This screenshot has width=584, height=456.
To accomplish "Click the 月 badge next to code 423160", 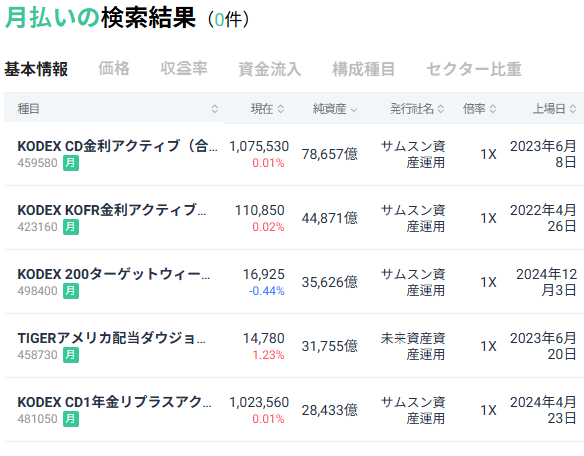I will (71, 227).
